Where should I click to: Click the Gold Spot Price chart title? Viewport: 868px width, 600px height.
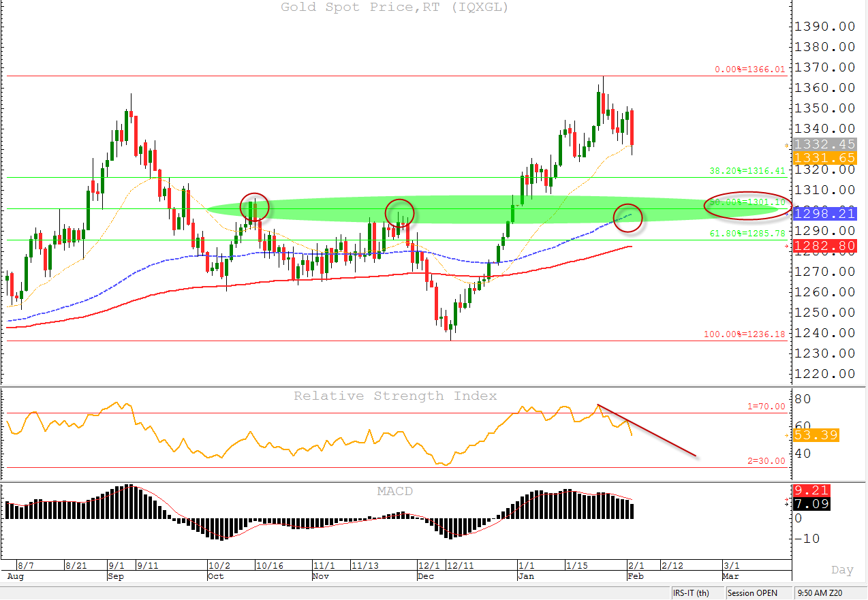pyautogui.click(x=394, y=7)
